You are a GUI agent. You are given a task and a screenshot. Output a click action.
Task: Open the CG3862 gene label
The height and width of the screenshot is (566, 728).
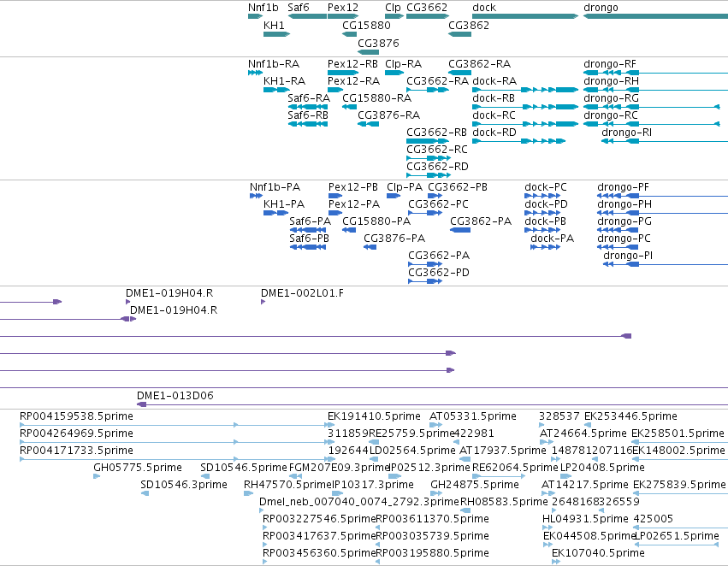(x=469, y=25)
